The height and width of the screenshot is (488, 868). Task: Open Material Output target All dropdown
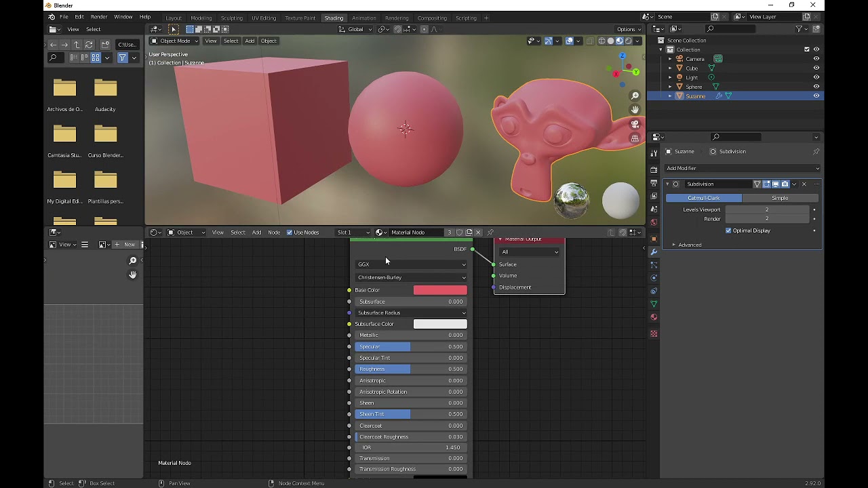(x=529, y=252)
